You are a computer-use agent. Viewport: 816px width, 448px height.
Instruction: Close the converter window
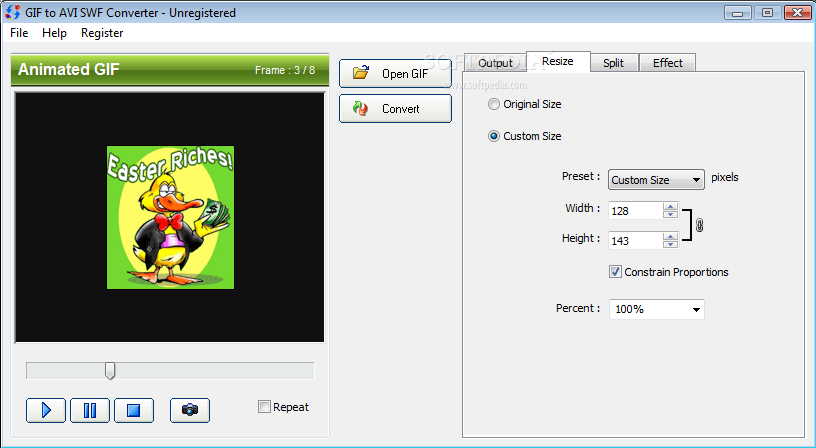pos(797,12)
